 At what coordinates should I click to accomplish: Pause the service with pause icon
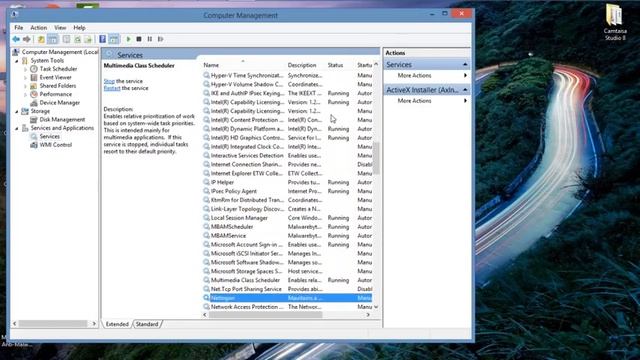coord(150,39)
